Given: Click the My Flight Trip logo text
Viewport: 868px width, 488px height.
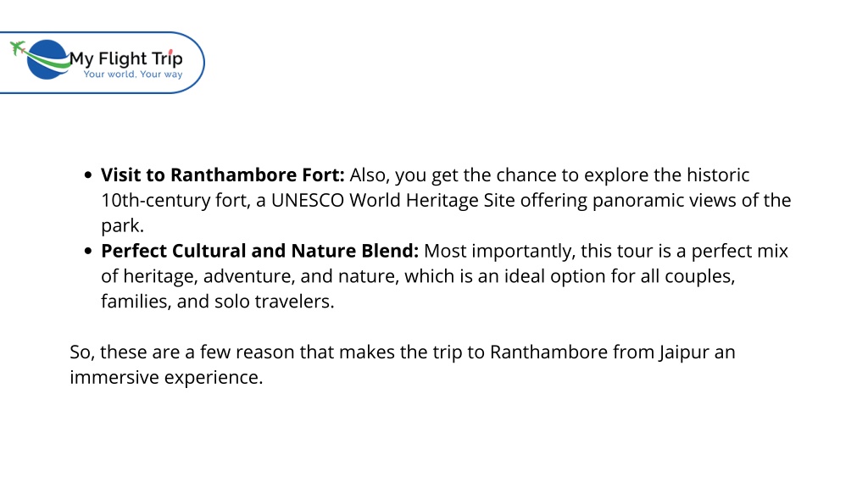Looking at the screenshot, I should click(x=126, y=58).
